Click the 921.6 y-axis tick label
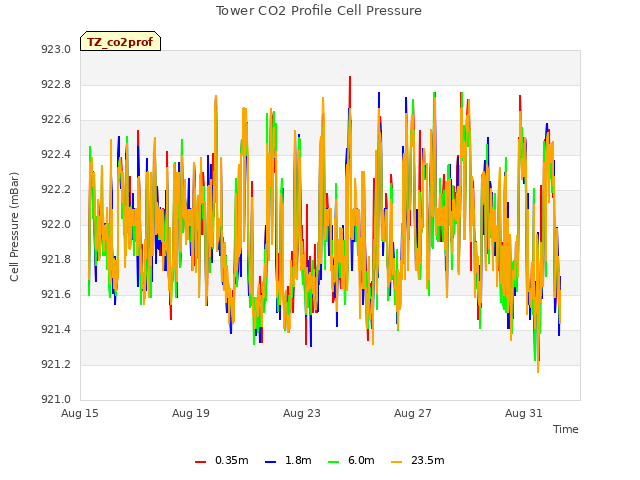The width and height of the screenshot is (640, 480). [x=56, y=294]
